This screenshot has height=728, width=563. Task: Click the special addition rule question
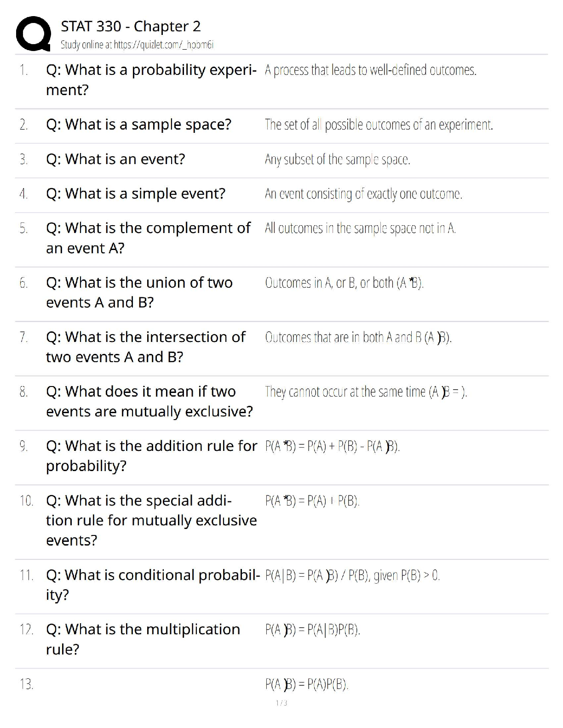151,520
